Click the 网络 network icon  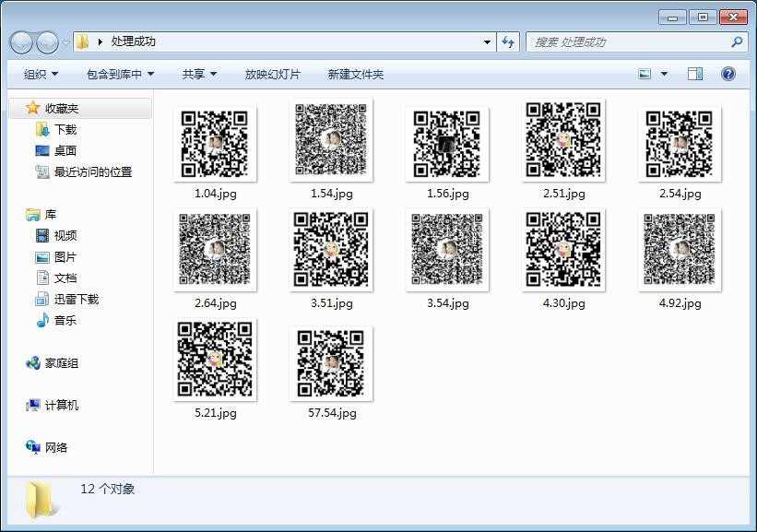click(x=33, y=447)
